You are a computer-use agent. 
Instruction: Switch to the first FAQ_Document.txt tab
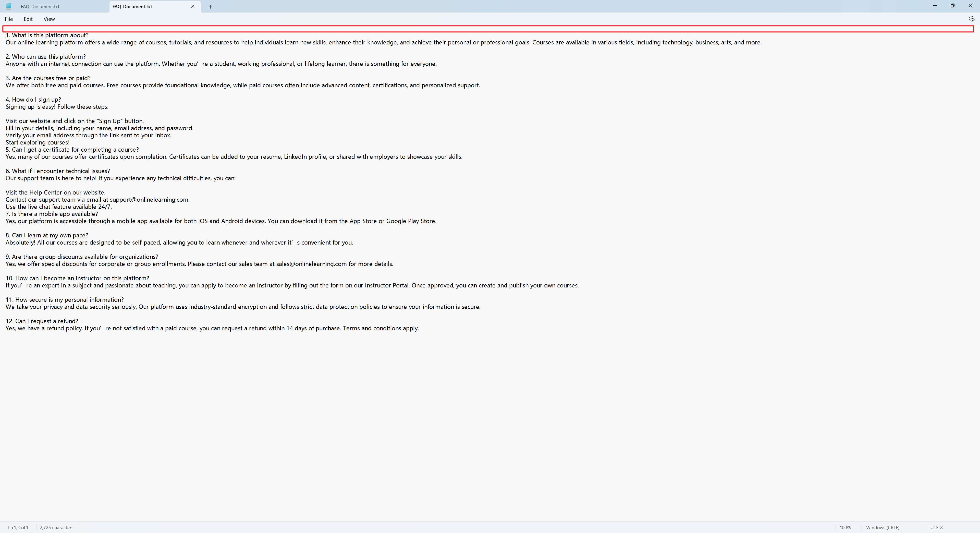click(40, 6)
